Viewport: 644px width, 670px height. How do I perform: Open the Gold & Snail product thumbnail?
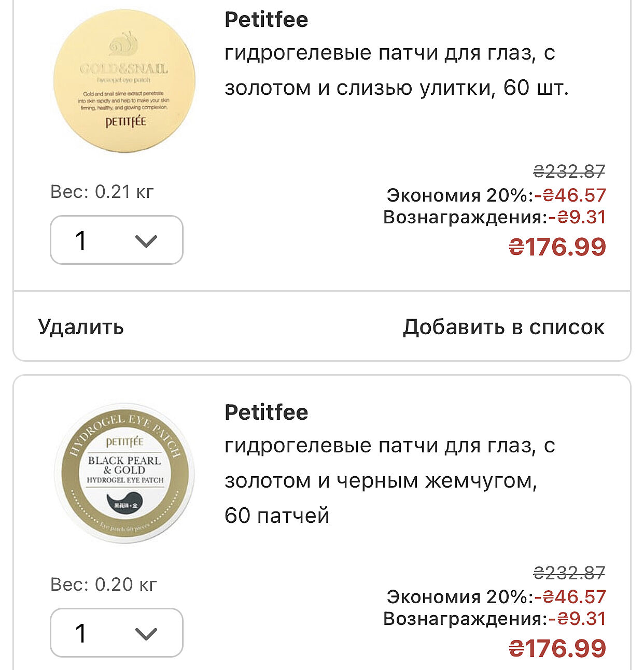click(x=124, y=81)
